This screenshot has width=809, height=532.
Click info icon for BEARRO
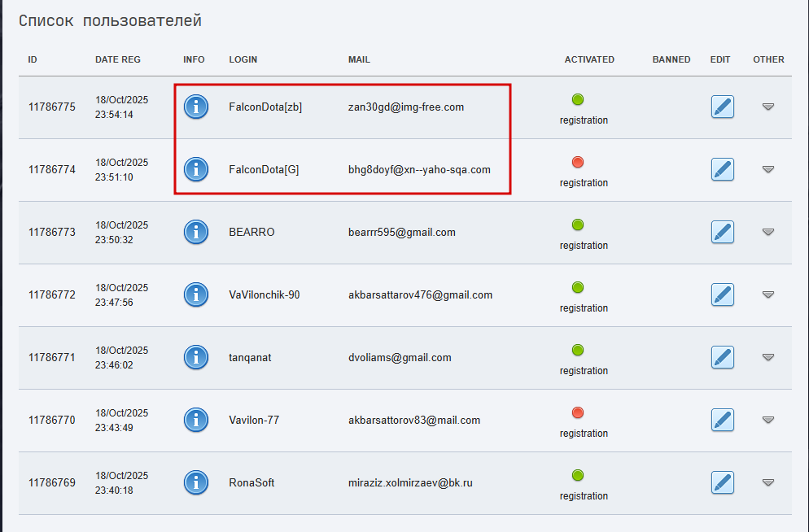196,232
